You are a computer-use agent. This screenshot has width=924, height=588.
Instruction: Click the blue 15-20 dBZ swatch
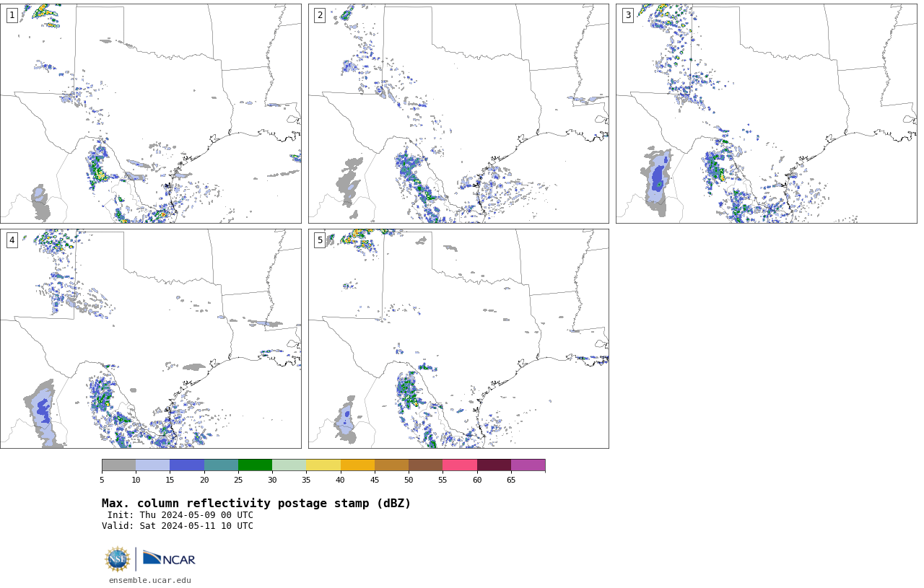pos(187,465)
